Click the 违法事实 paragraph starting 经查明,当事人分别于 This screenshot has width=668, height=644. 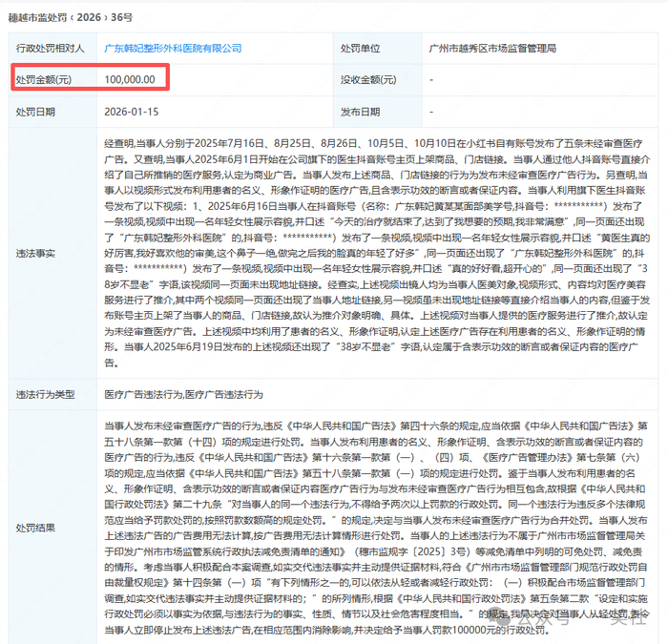377,254
